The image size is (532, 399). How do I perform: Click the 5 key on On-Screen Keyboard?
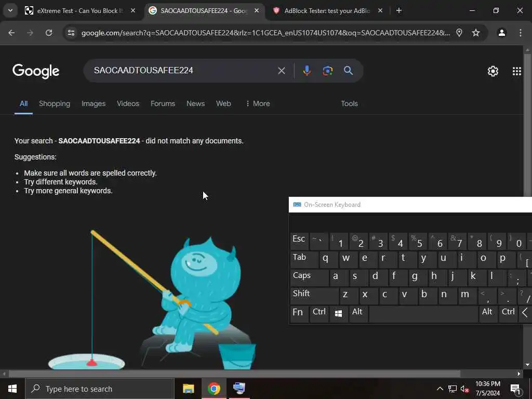click(x=418, y=241)
